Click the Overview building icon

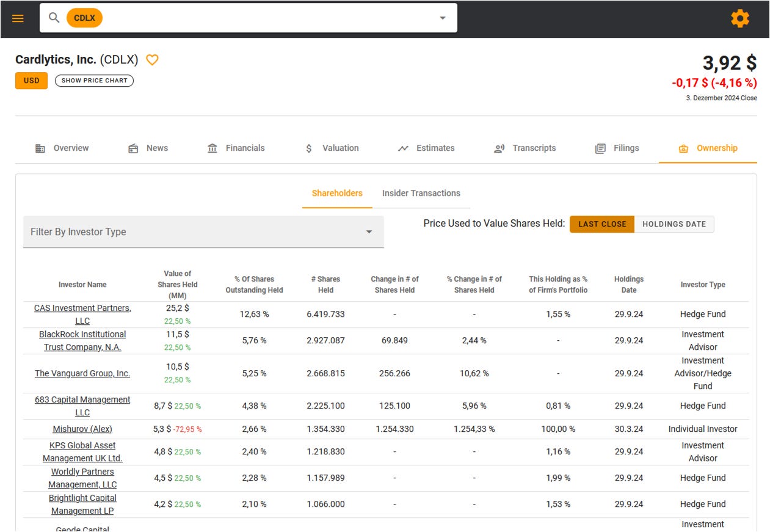click(40, 148)
